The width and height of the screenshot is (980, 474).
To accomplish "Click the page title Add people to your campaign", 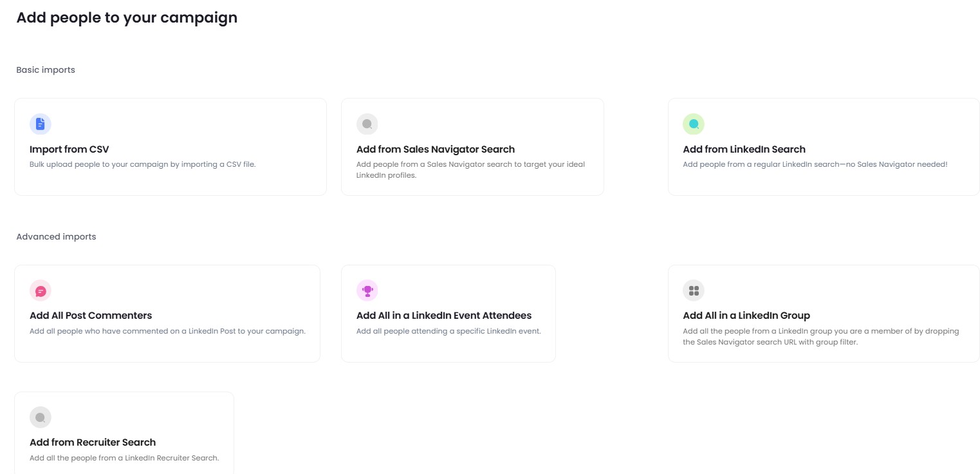I will pos(127,17).
